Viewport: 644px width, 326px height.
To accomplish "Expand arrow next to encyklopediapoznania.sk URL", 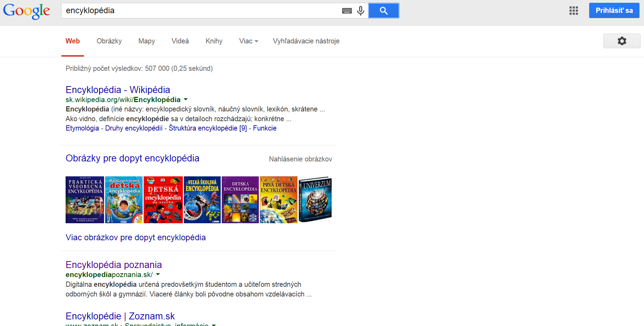I will [x=158, y=275].
